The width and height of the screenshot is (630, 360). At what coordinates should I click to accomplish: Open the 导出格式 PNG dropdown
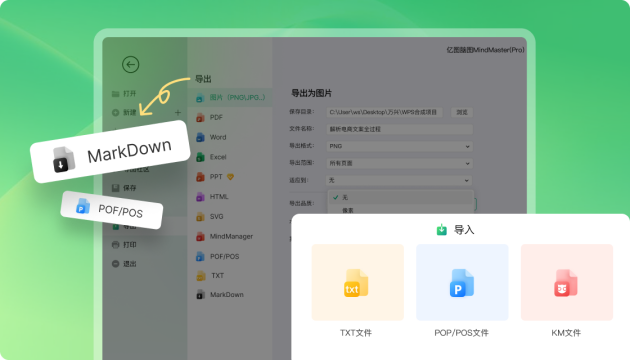[x=399, y=146]
